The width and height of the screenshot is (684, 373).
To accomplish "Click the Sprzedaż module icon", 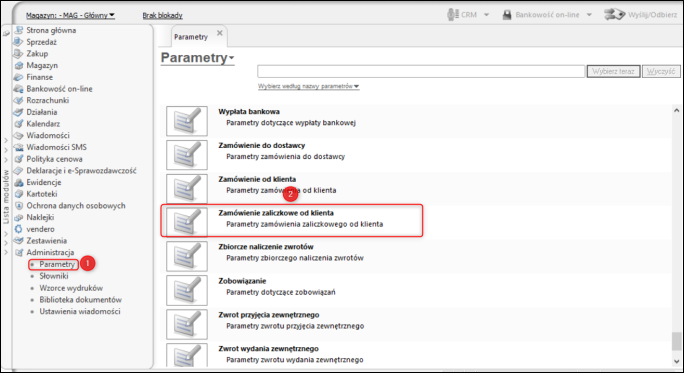I will [18, 42].
